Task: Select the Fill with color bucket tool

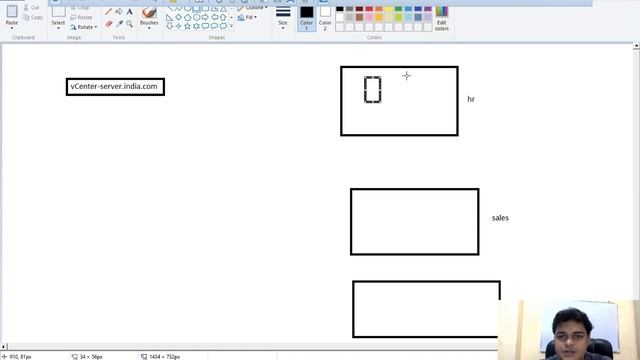Action: [x=119, y=12]
